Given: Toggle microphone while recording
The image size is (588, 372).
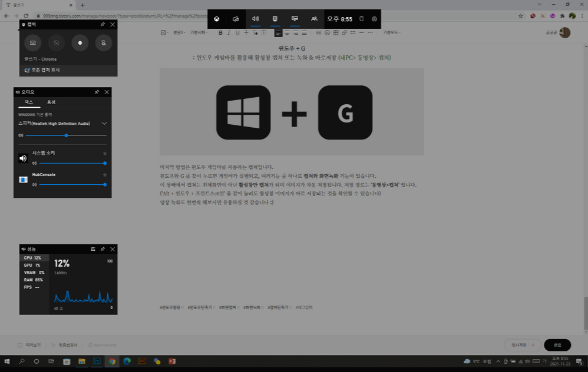Looking at the screenshot, I should (104, 43).
